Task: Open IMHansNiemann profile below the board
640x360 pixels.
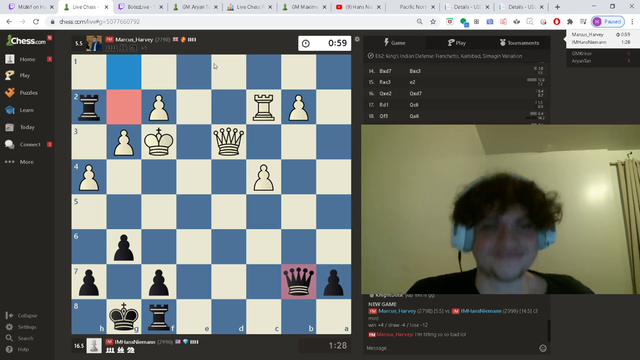Action: 135,342
